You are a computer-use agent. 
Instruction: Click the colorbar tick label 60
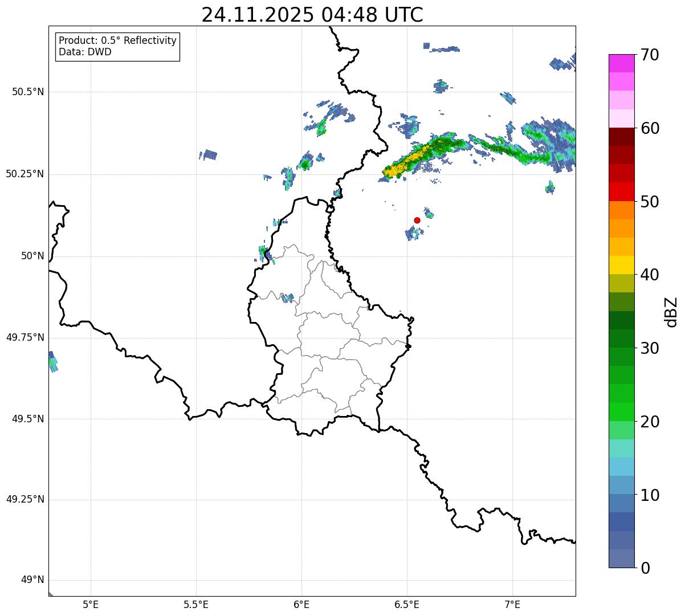tap(650, 128)
